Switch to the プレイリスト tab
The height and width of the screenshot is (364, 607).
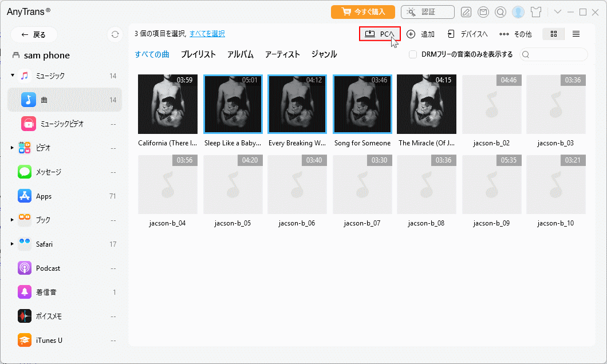coord(198,54)
